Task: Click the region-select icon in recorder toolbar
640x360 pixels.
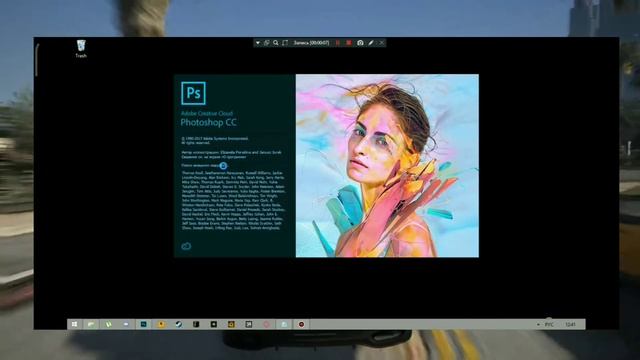Action: [285, 43]
